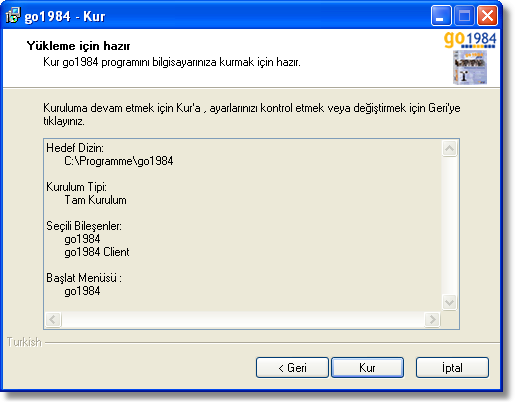Cancel setup with the İptal button
Screen dimensions: 515x404
pyautogui.click(x=452, y=368)
